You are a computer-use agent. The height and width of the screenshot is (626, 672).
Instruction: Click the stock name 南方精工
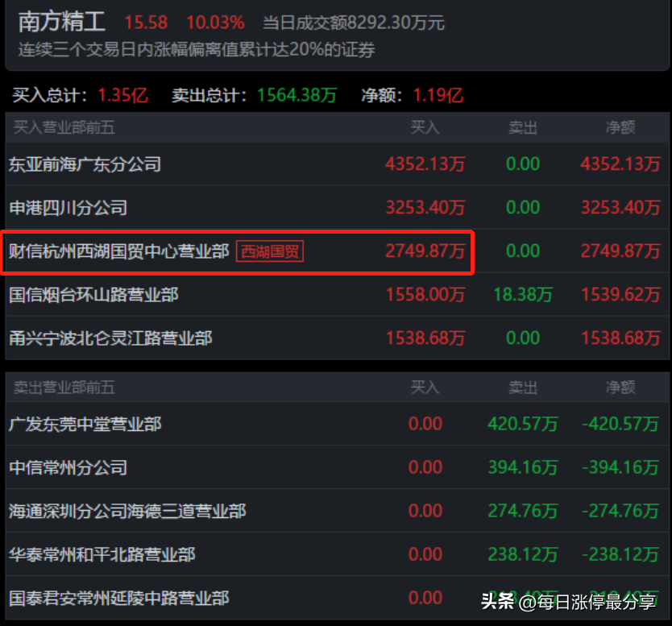pos(62,22)
